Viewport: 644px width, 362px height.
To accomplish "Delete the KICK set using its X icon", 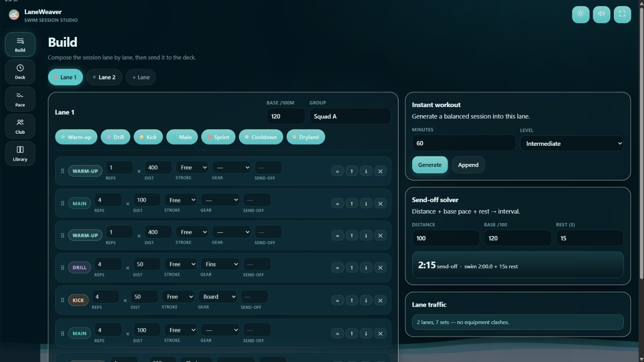I will [380, 300].
